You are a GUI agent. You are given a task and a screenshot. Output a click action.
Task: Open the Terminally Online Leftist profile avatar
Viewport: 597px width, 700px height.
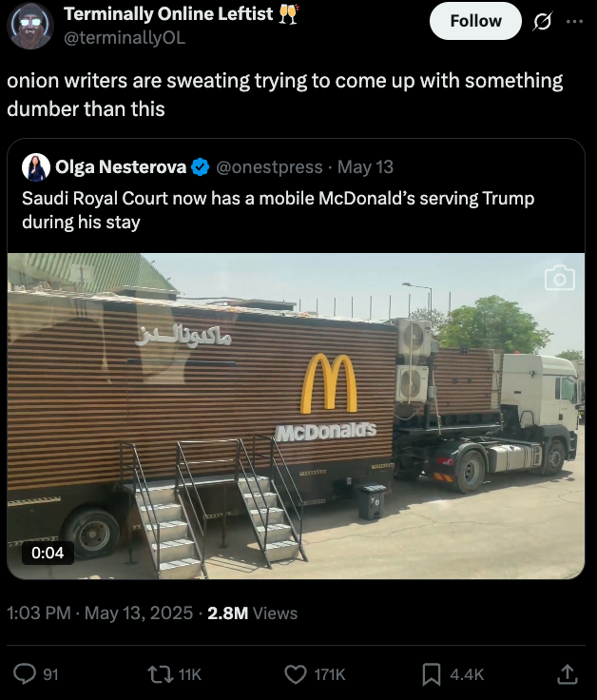(29, 26)
